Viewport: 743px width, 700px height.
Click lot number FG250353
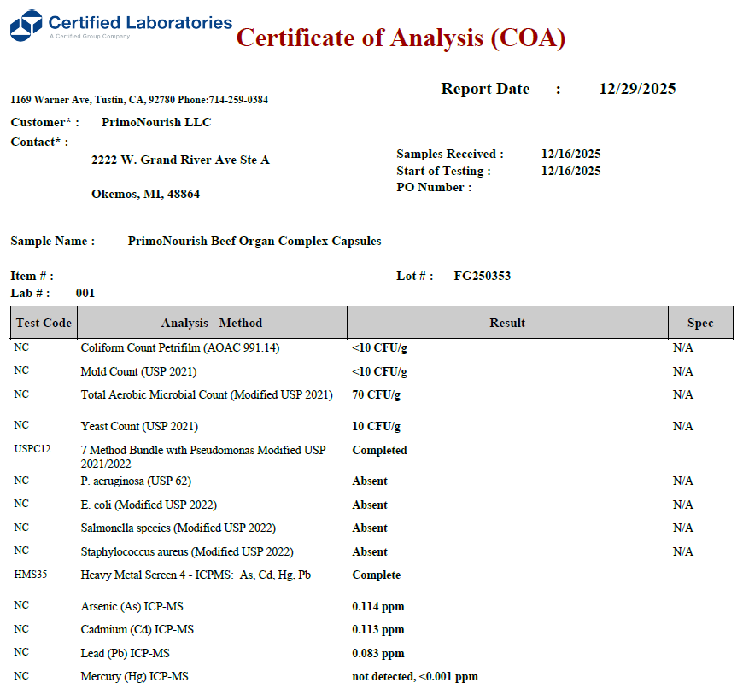[483, 276]
